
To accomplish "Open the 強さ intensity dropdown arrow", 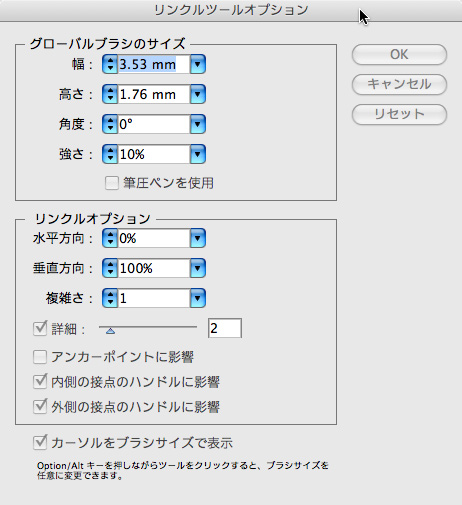I will 198,154.
